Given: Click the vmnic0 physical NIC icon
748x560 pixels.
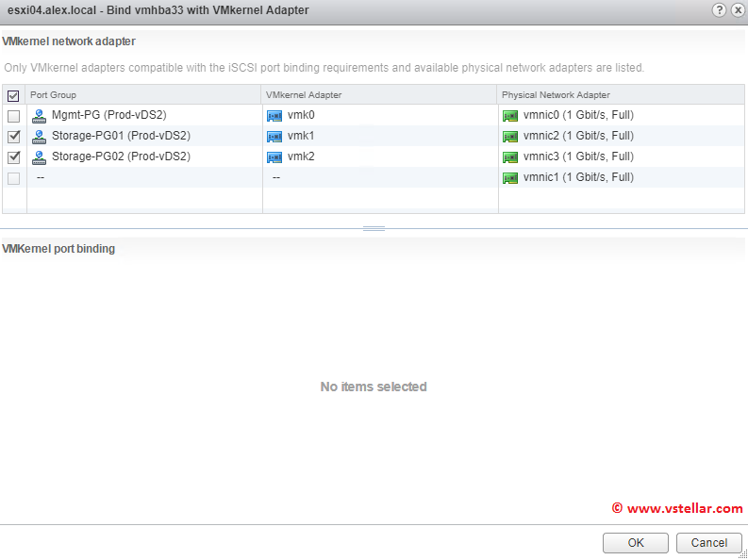Looking at the screenshot, I should tap(510, 116).
